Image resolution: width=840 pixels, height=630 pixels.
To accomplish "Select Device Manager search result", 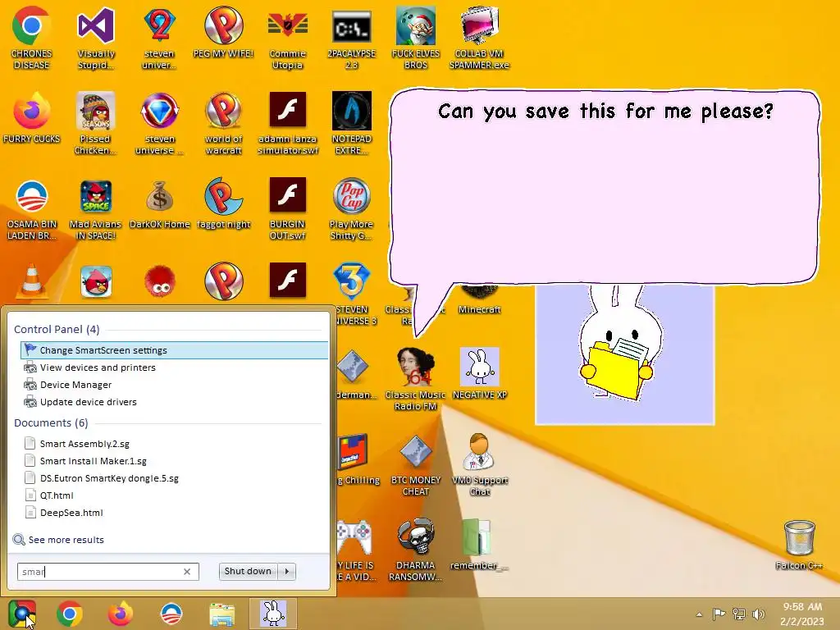I will tap(175, 385).
